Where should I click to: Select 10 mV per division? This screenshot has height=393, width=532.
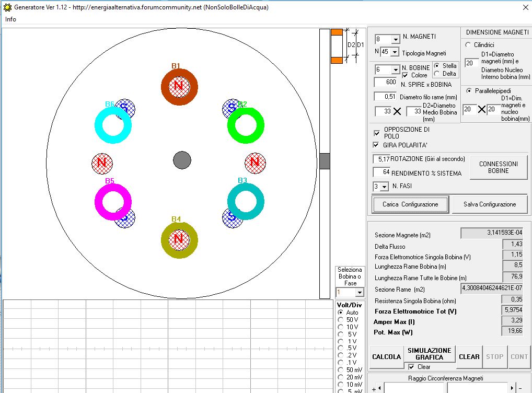(340, 385)
